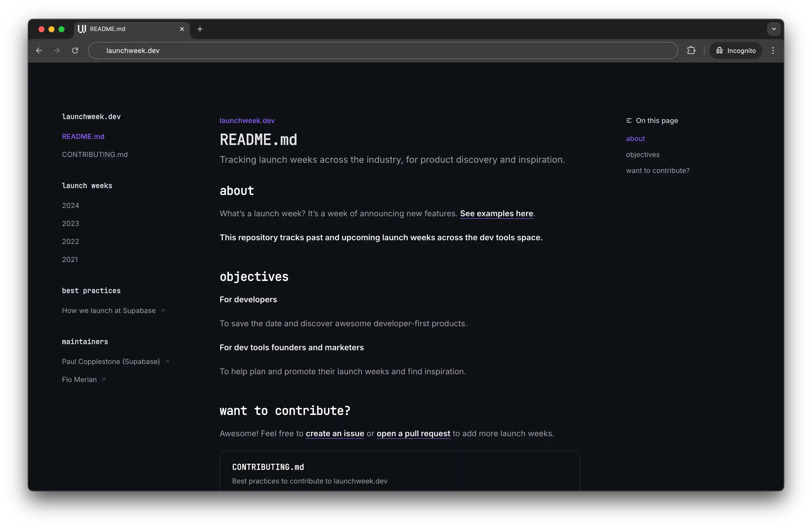Open the browser three-dot menu
Viewport: 812px width, 528px height.
click(773, 50)
